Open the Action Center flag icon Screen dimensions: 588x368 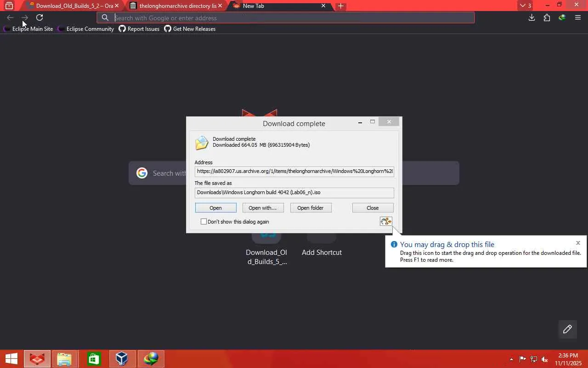tap(523, 359)
